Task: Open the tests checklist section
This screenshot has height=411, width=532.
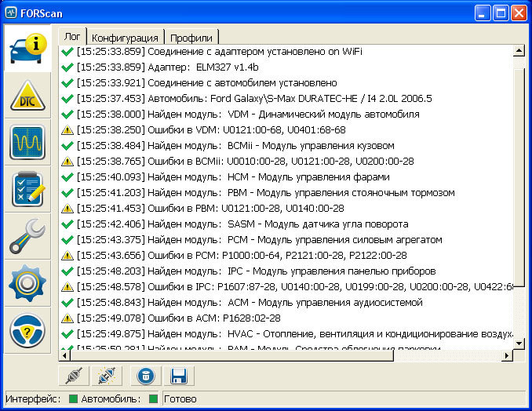Action: tap(27, 190)
